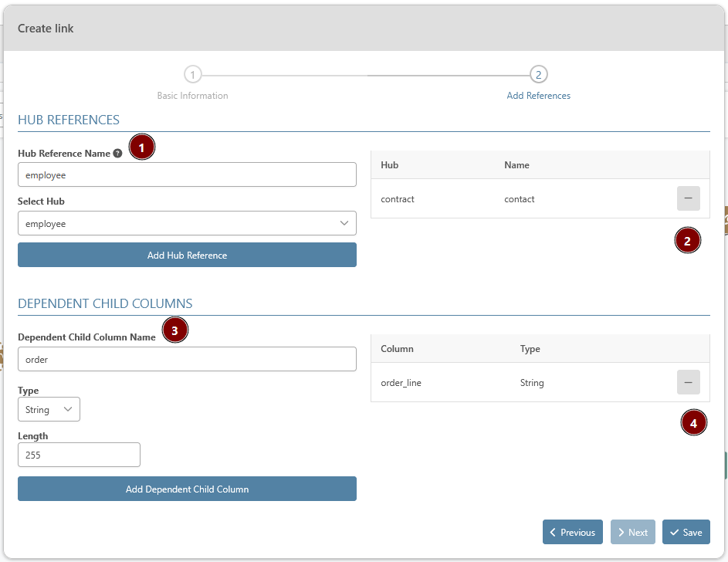This screenshot has width=728, height=562.
Task: Click the Previous button
Action: [x=572, y=532]
